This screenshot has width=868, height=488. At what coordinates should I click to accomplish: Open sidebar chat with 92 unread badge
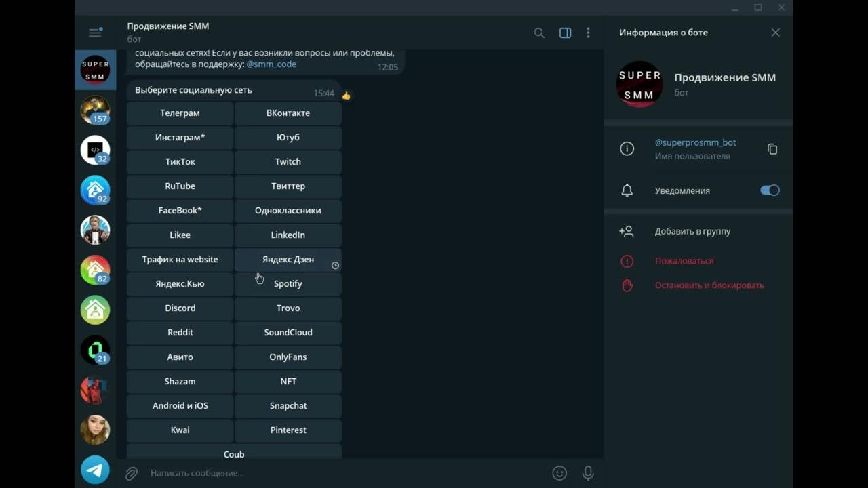click(95, 190)
